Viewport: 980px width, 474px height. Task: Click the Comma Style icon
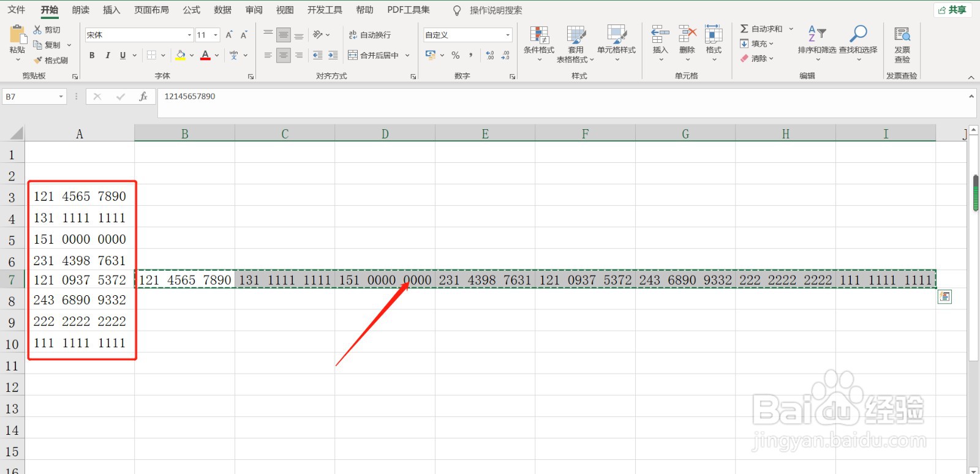tap(470, 55)
